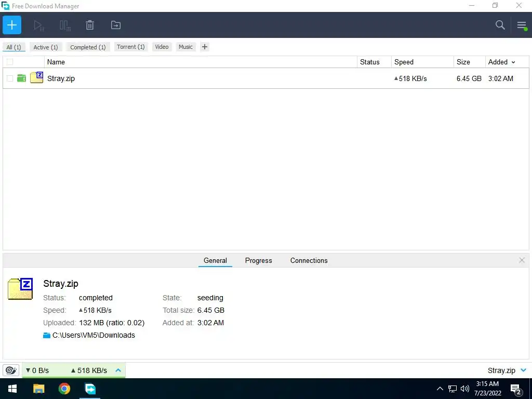
Task: Select the Stray.zip name in download list
Action: tap(61, 78)
